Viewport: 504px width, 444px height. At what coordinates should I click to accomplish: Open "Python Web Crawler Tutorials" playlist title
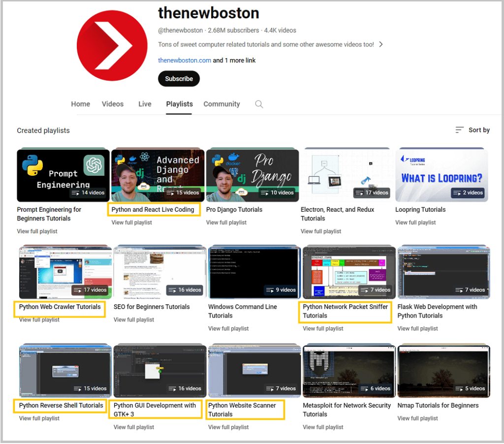pos(59,307)
